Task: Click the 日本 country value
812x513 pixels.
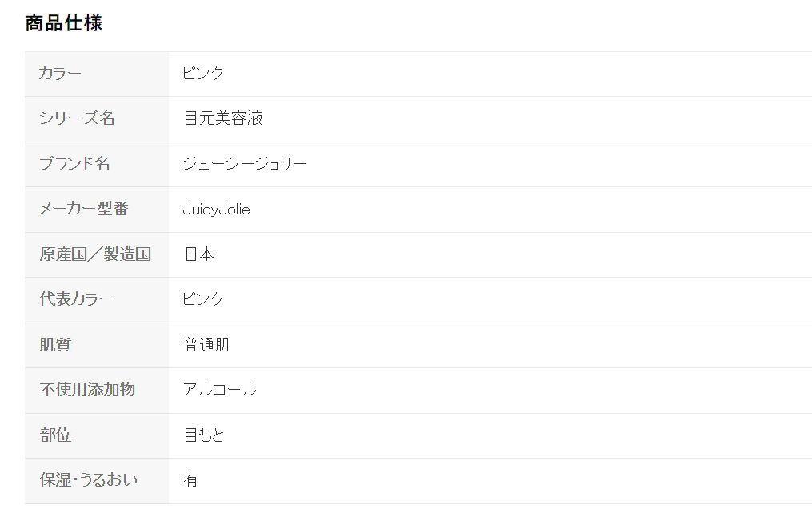Action: [199, 254]
